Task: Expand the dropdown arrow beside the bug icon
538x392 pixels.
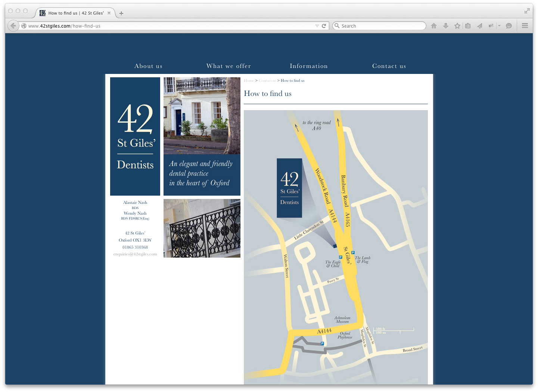Action: pyautogui.click(x=499, y=26)
